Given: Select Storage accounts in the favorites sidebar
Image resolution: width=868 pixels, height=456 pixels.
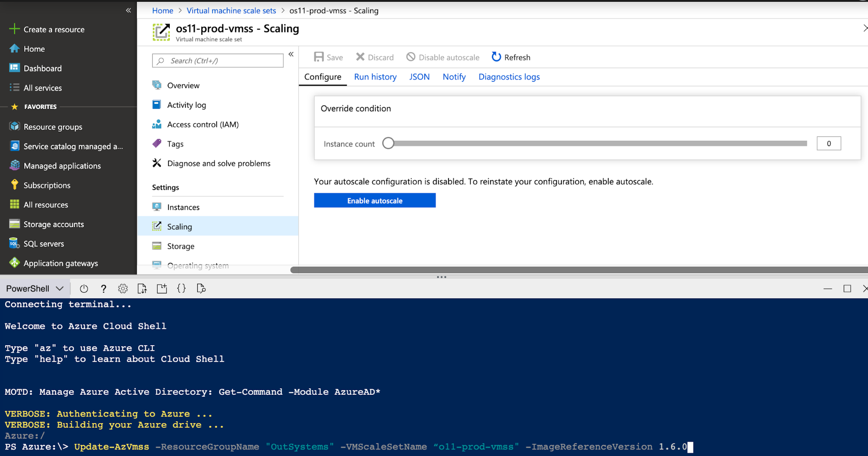Looking at the screenshot, I should (x=53, y=224).
